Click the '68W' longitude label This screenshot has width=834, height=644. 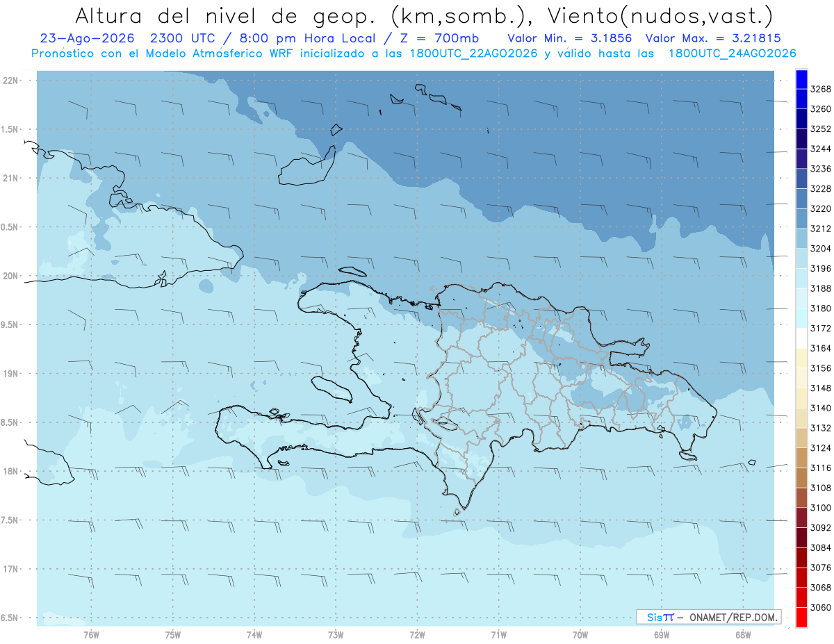pyautogui.click(x=743, y=635)
